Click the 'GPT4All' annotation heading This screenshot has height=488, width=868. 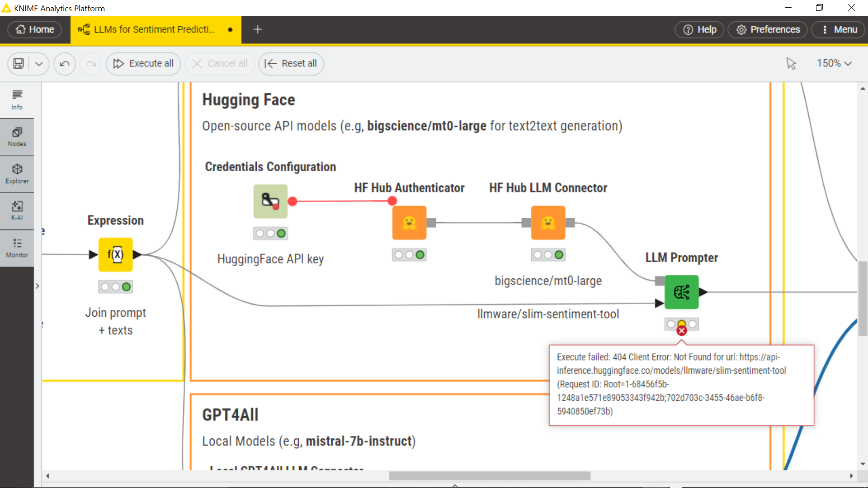230,415
